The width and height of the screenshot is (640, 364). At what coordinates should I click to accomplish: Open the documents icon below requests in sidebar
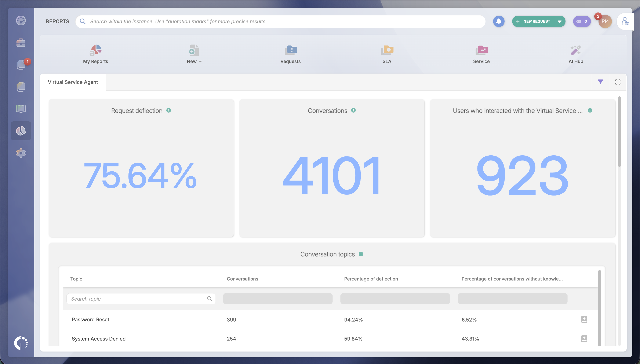21,87
